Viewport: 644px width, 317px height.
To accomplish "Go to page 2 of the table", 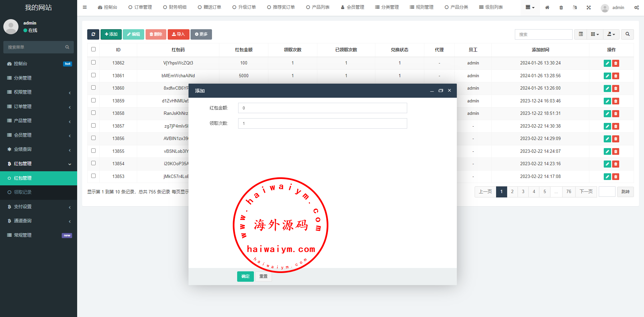I will pyautogui.click(x=512, y=192).
